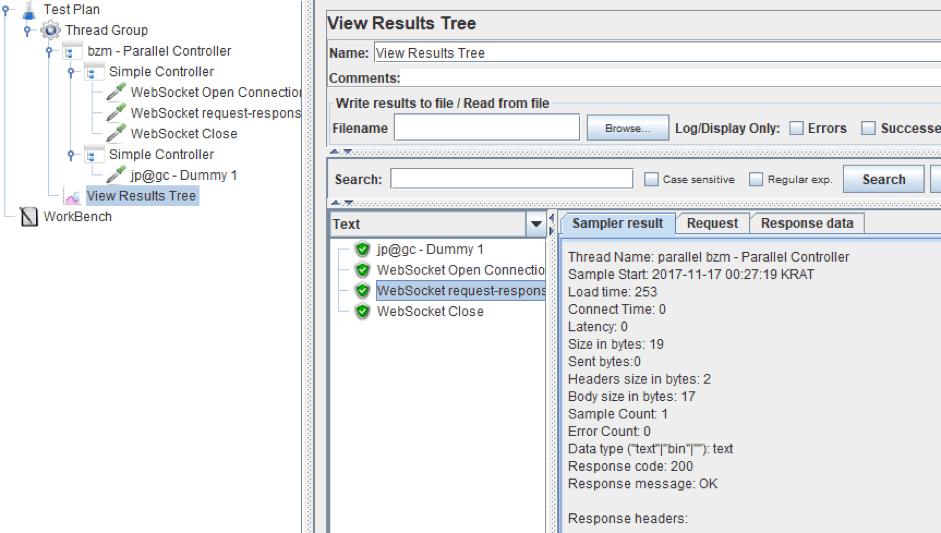The height and width of the screenshot is (533, 941).
Task: Click the Search text field
Action: click(x=512, y=178)
